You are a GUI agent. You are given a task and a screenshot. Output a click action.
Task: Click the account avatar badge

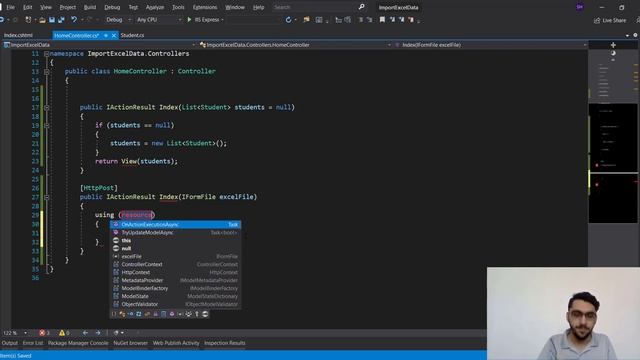(580, 7)
